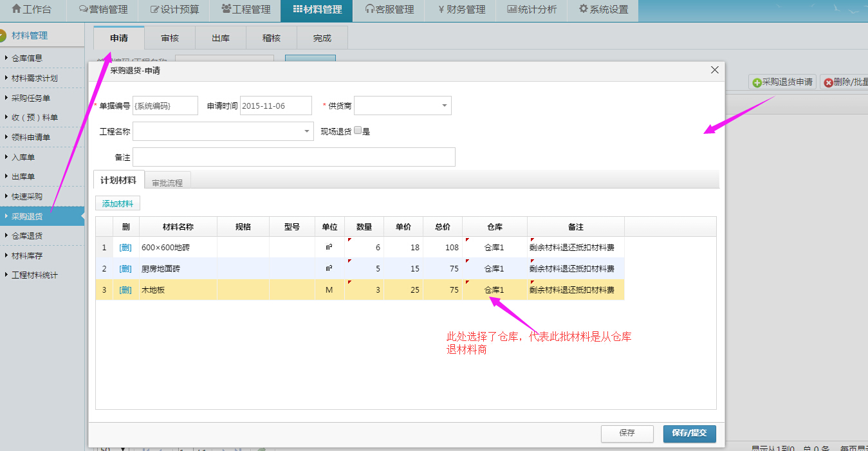Image resolution: width=868 pixels, height=451 pixels.
Task: Click the 采购退货申请 add button
Action: (782, 82)
